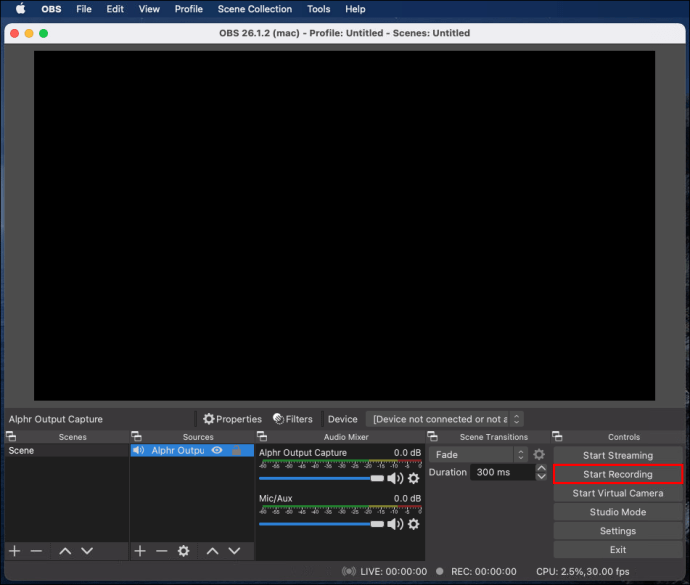Remove selected source with minus icon
690x585 pixels.
(x=161, y=551)
